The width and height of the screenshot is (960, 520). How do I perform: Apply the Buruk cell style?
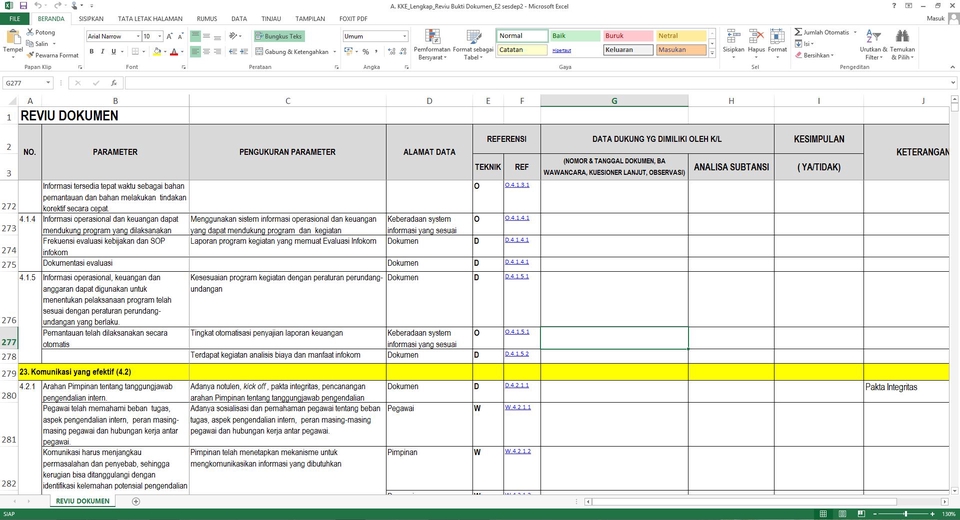pos(628,36)
